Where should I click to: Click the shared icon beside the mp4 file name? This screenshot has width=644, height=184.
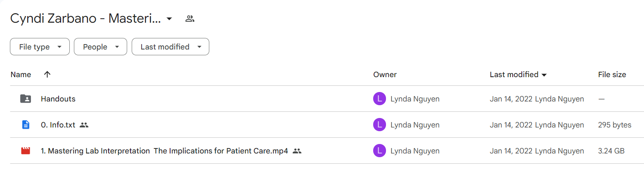click(297, 151)
